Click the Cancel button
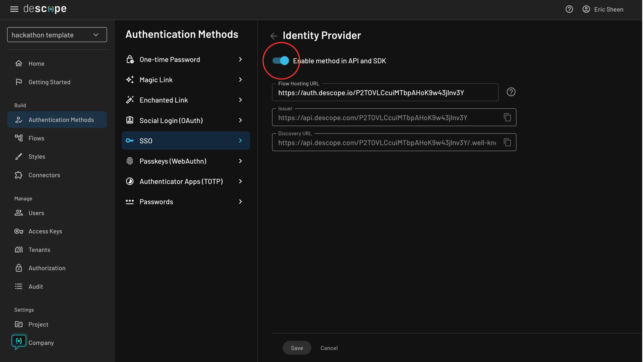644x362 pixels. (x=329, y=348)
